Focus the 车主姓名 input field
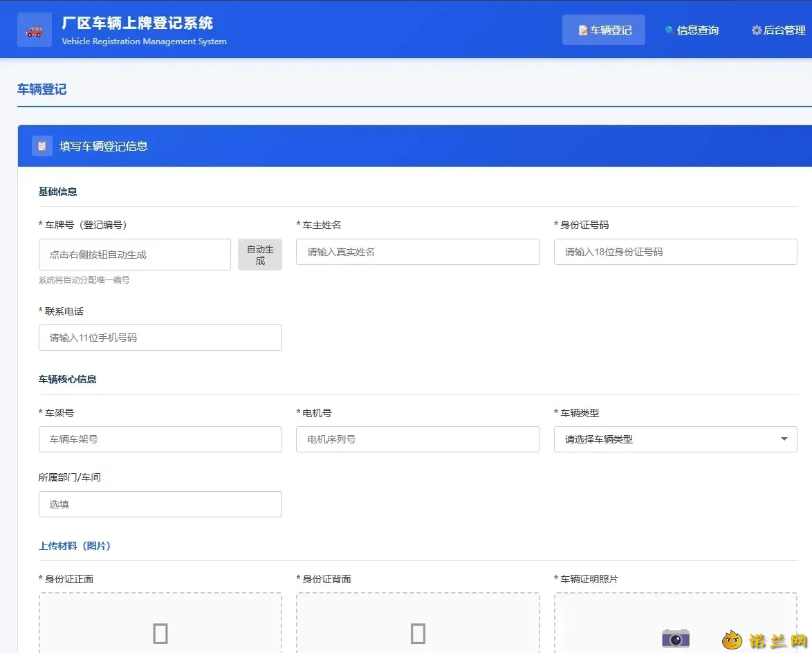 [418, 252]
